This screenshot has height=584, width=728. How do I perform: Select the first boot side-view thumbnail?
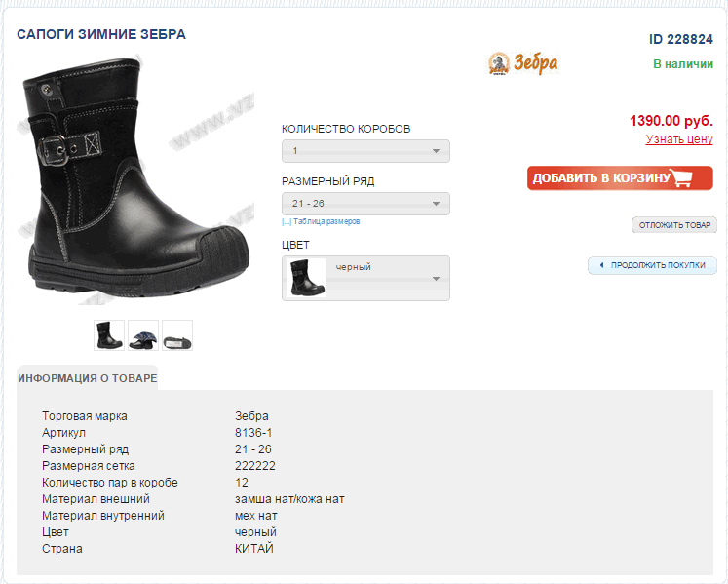pyautogui.click(x=109, y=335)
